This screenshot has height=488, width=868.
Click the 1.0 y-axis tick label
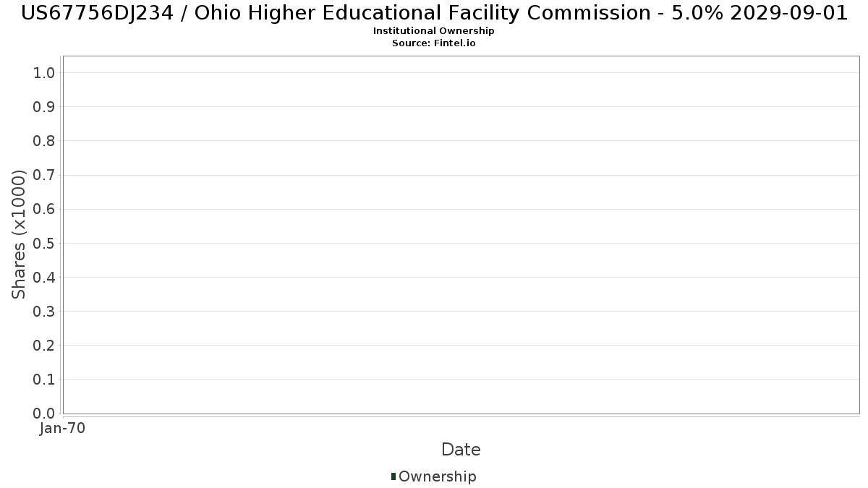44,72
